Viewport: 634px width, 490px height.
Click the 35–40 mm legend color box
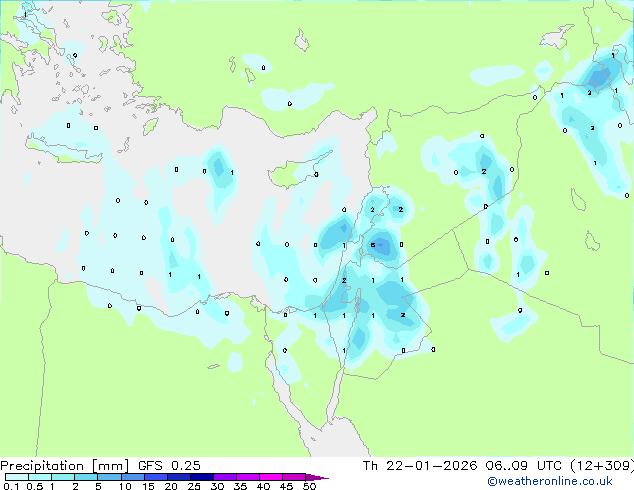point(248,477)
